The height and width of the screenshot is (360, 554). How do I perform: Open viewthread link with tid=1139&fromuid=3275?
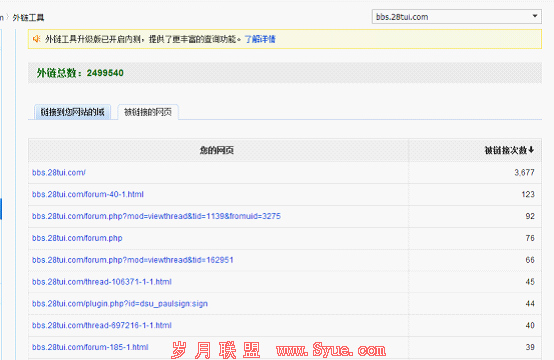point(156,216)
